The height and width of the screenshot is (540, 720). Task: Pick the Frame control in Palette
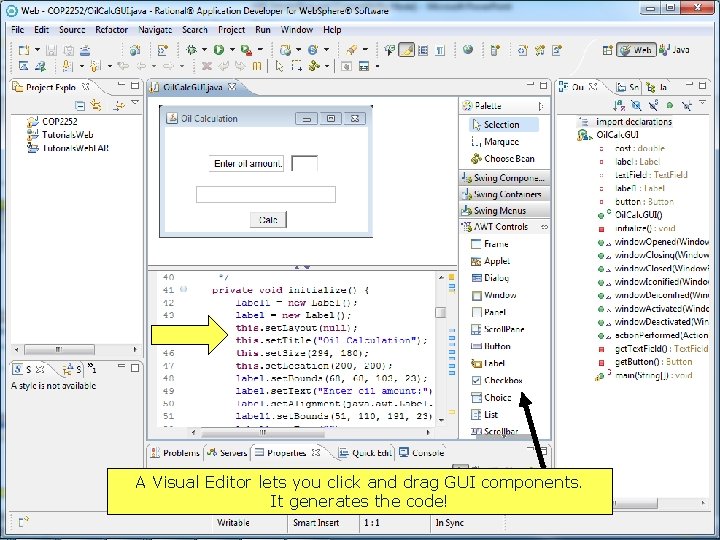490,244
